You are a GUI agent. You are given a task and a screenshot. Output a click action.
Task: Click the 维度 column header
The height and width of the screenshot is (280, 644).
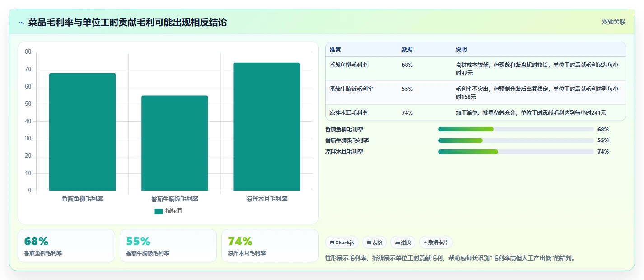coord(335,50)
